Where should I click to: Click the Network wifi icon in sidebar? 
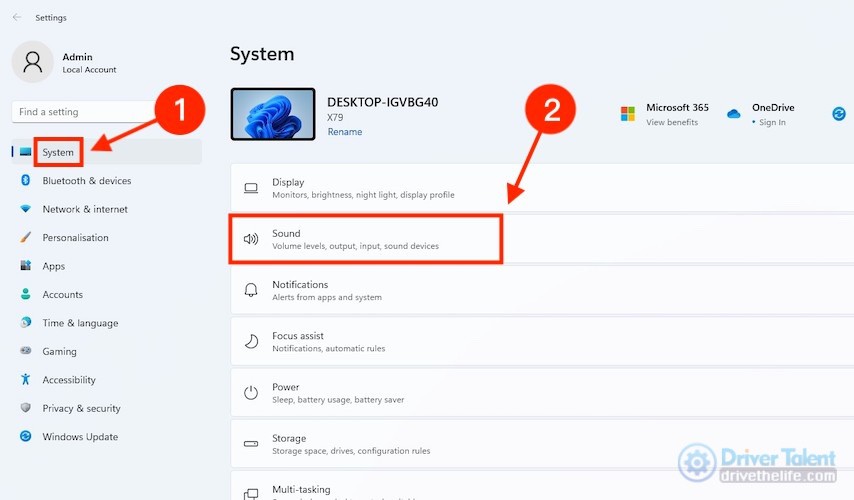click(26, 209)
